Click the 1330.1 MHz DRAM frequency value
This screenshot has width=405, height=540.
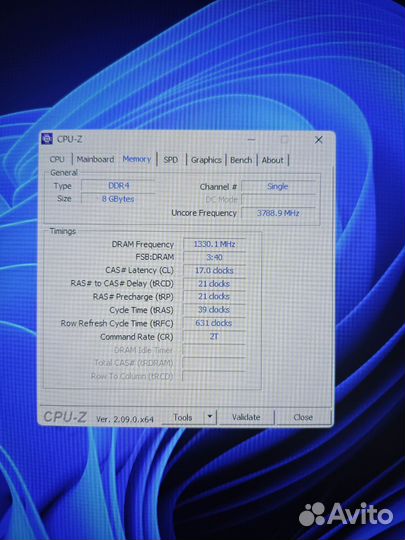tap(215, 244)
